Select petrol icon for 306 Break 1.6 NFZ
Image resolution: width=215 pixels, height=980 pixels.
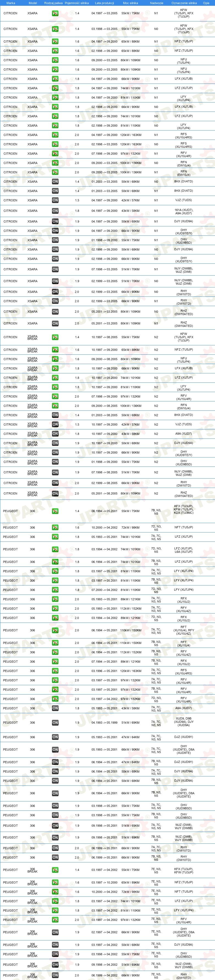coord(55,883)
